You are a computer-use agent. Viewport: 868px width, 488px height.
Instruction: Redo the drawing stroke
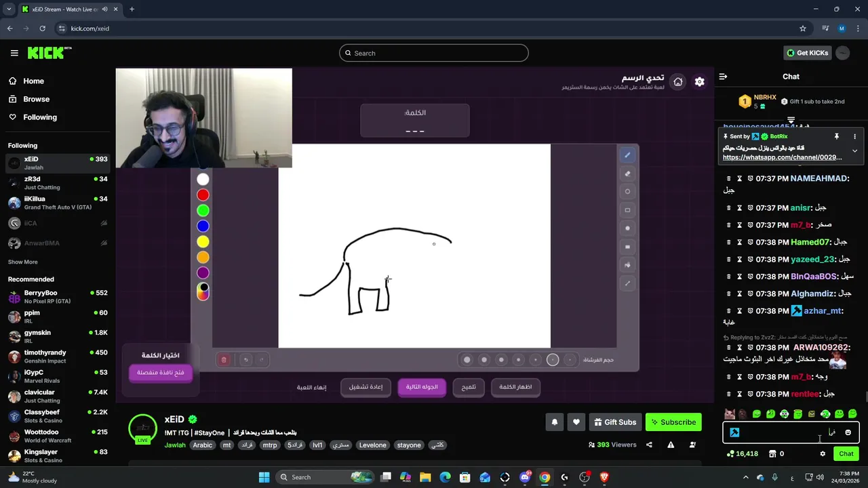pos(261,360)
